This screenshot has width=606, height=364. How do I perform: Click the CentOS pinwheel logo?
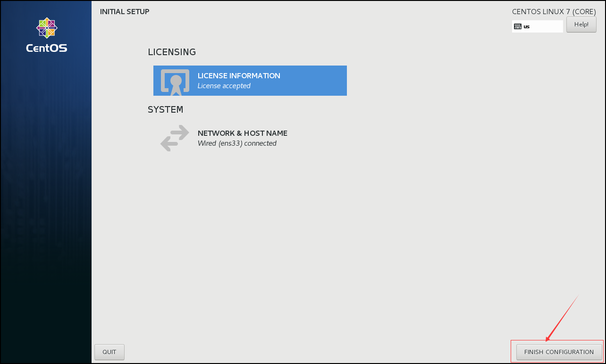click(x=47, y=28)
